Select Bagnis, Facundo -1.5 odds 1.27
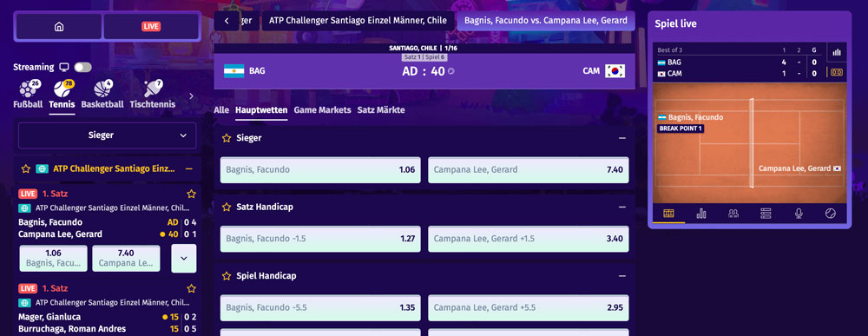The width and height of the screenshot is (868, 336). [320, 239]
